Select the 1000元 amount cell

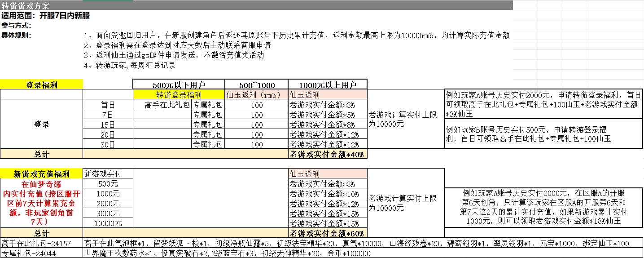(108, 194)
